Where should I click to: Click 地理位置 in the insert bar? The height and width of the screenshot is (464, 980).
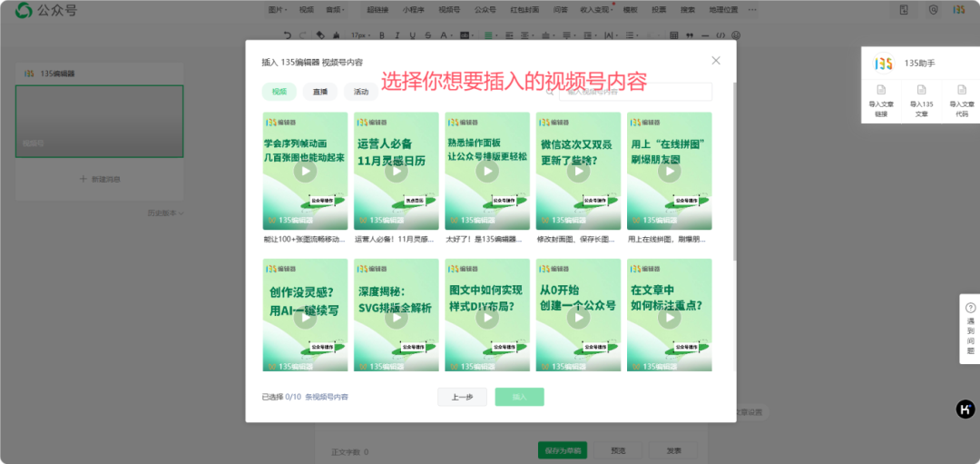(723, 10)
